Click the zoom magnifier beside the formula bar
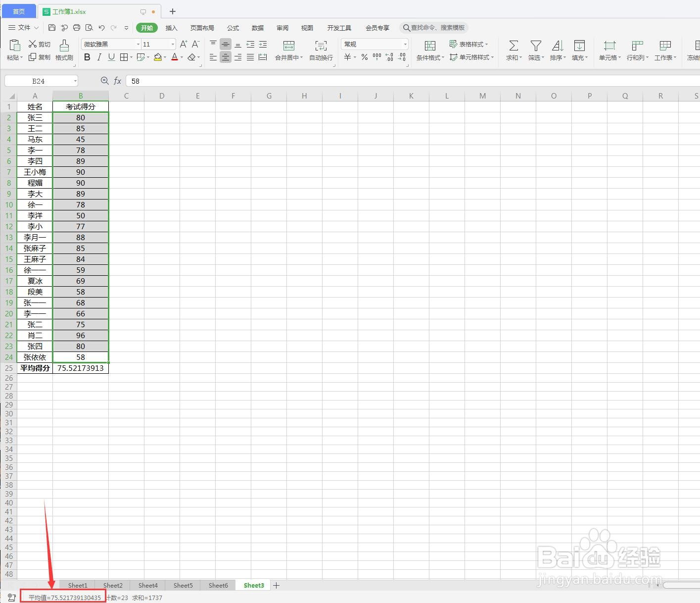 [104, 81]
